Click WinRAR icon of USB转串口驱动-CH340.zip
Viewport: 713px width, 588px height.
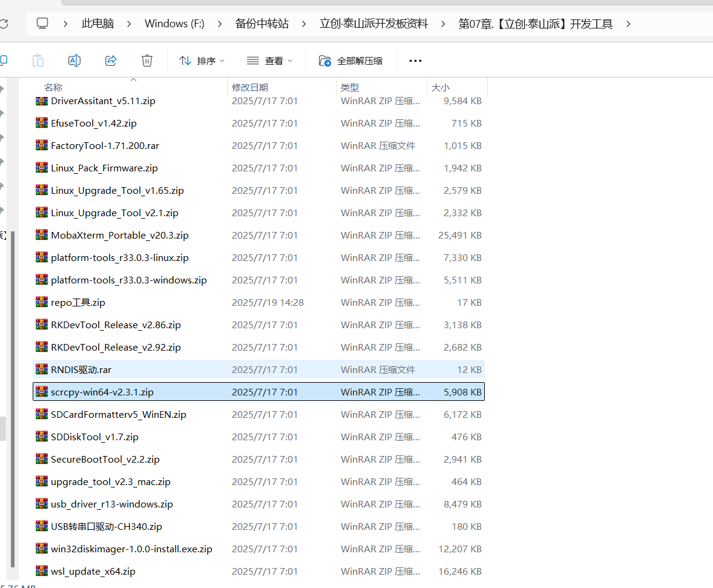tap(41, 526)
